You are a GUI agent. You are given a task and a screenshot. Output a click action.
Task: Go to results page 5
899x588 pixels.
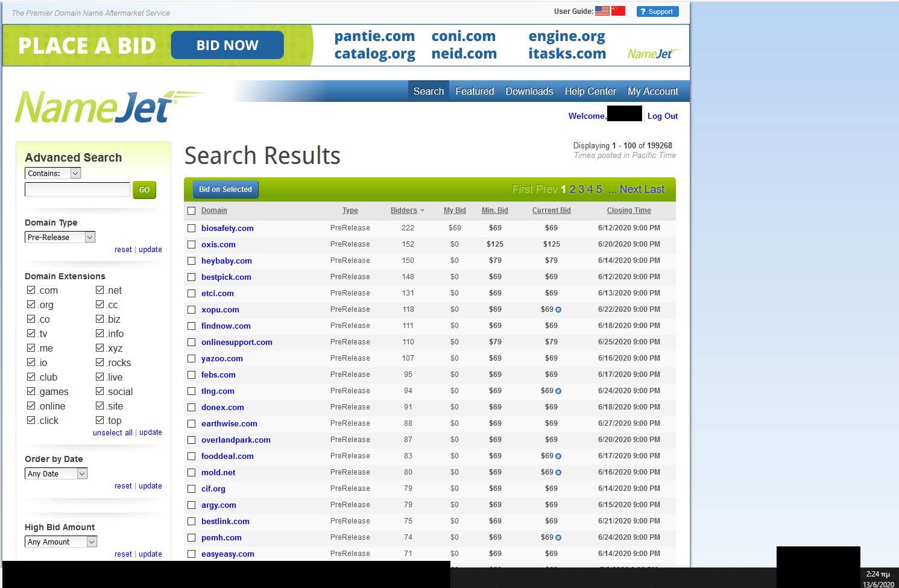pyautogui.click(x=599, y=189)
